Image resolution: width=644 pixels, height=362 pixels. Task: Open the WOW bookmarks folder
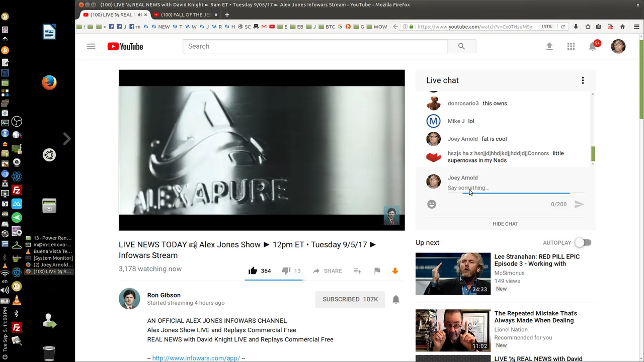coord(377,27)
